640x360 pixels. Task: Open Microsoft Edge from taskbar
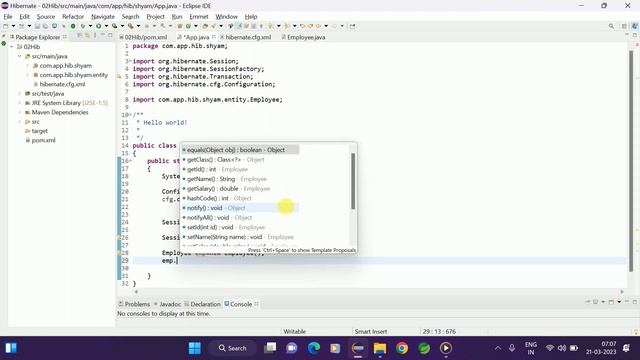tap(313, 348)
